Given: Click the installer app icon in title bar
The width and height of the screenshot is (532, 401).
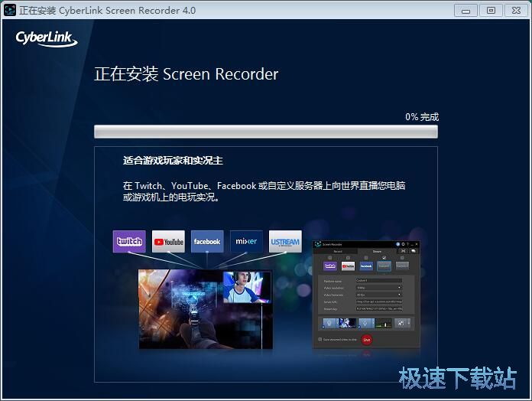Looking at the screenshot, I should click(9, 10).
